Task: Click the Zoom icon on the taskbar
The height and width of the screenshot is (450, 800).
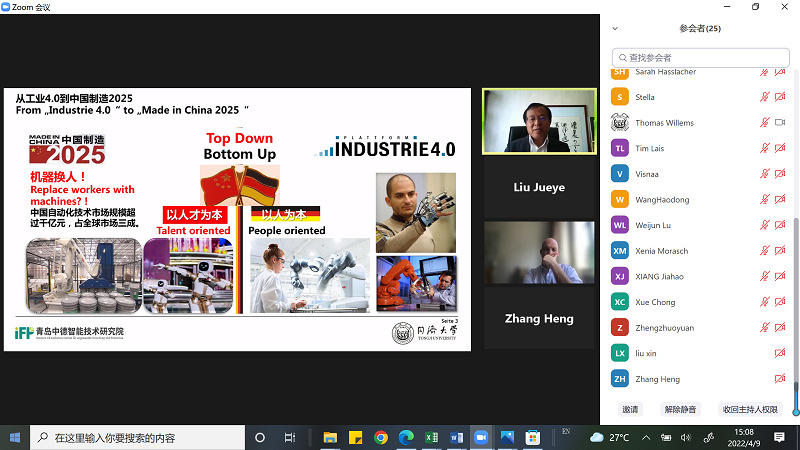Action: [481, 438]
